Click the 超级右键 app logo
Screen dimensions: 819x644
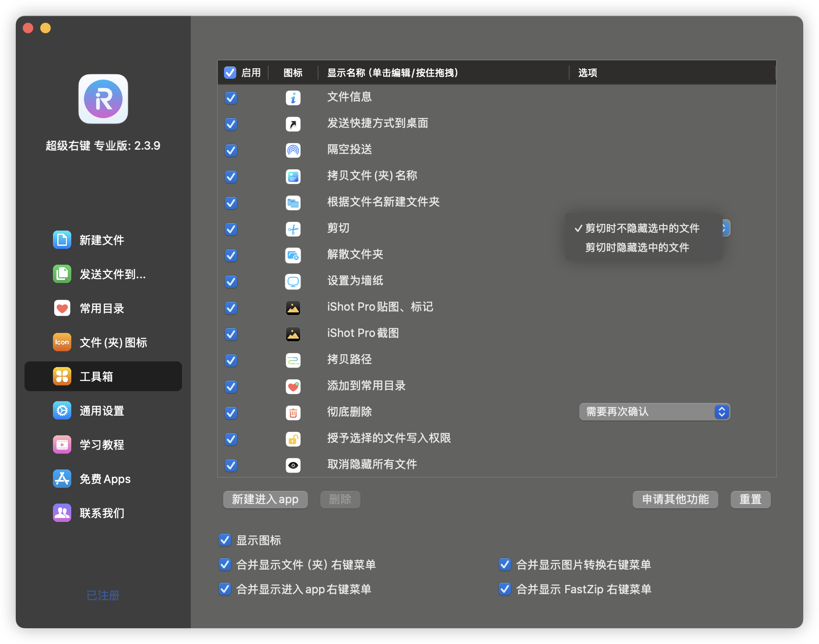[x=103, y=99]
